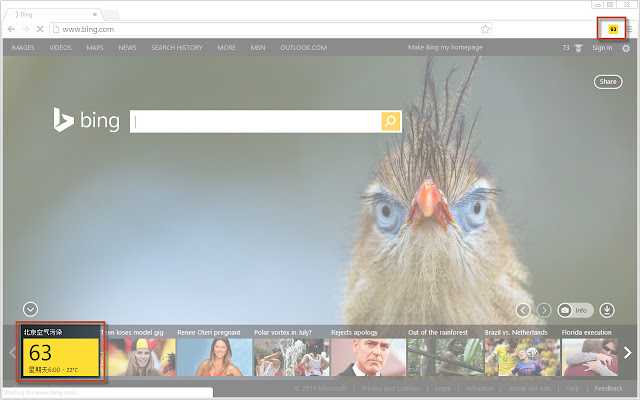
Task: Stop loading the page
Action: (x=40, y=29)
